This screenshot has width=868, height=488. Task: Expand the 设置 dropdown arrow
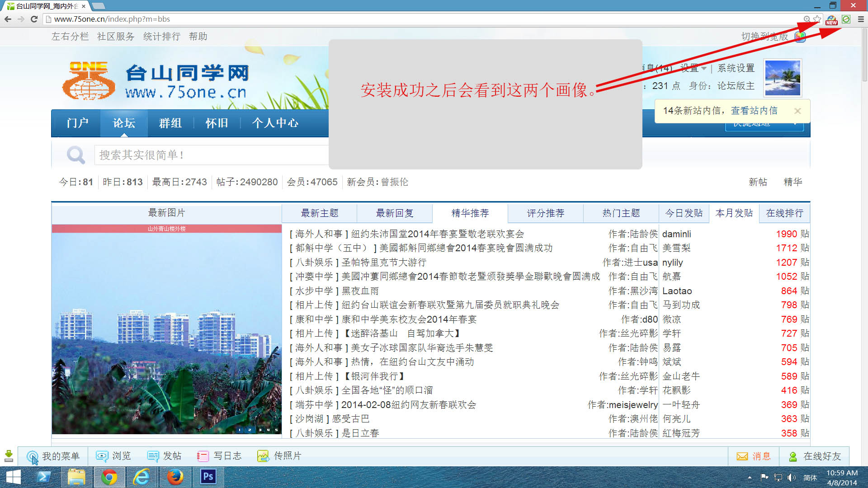704,68
